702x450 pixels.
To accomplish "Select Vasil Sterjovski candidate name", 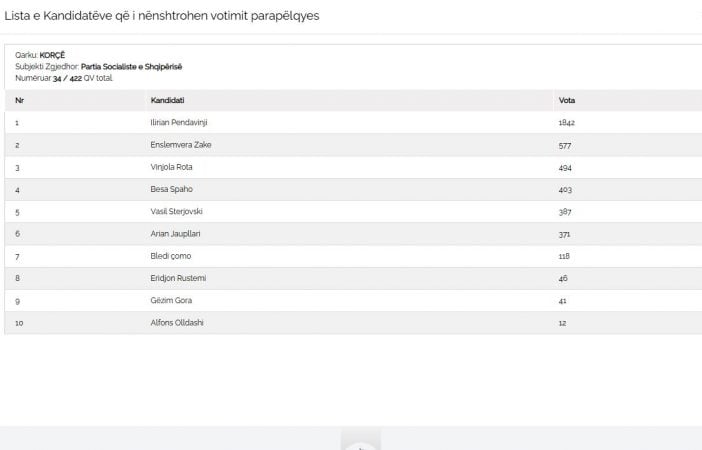I will (x=176, y=211).
